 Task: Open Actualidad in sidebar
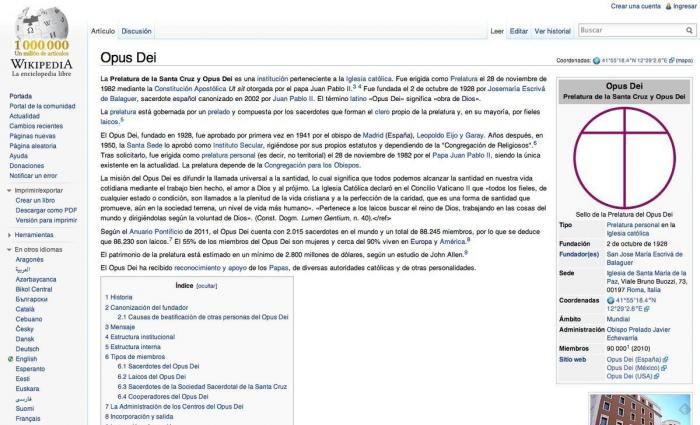pos(24,116)
